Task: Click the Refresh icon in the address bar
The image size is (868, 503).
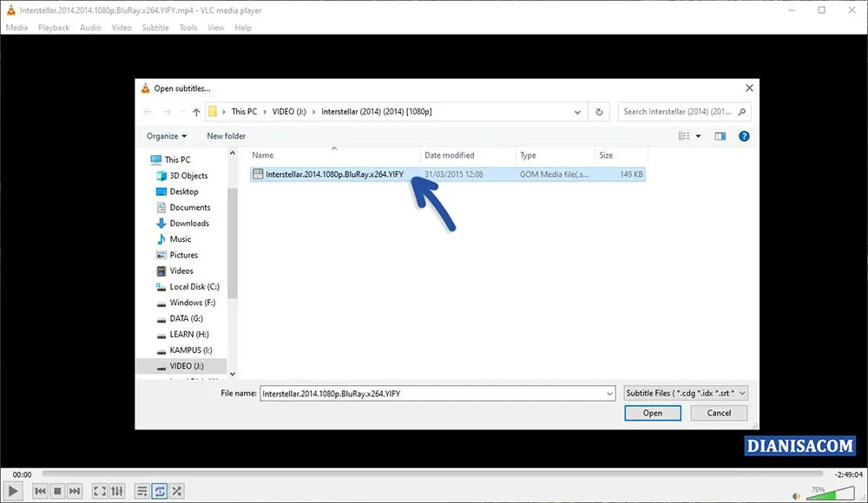Action: (x=599, y=111)
